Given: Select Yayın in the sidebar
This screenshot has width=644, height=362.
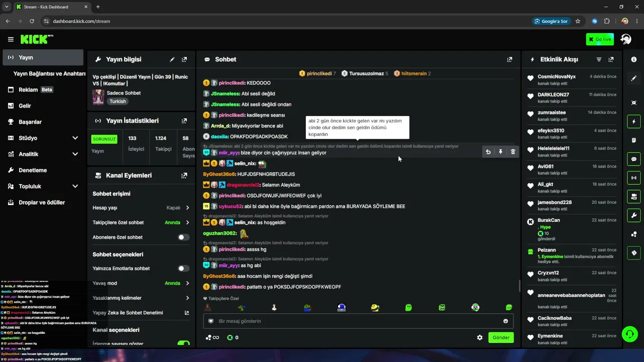Looking at the screenshot, I should pyautogui.click(x=43, y=57).
